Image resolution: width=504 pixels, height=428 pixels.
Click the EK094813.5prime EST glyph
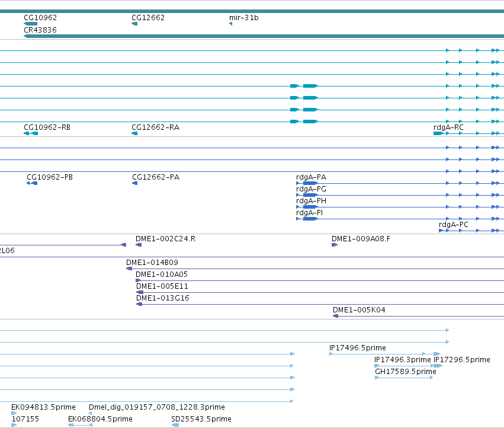14,414
